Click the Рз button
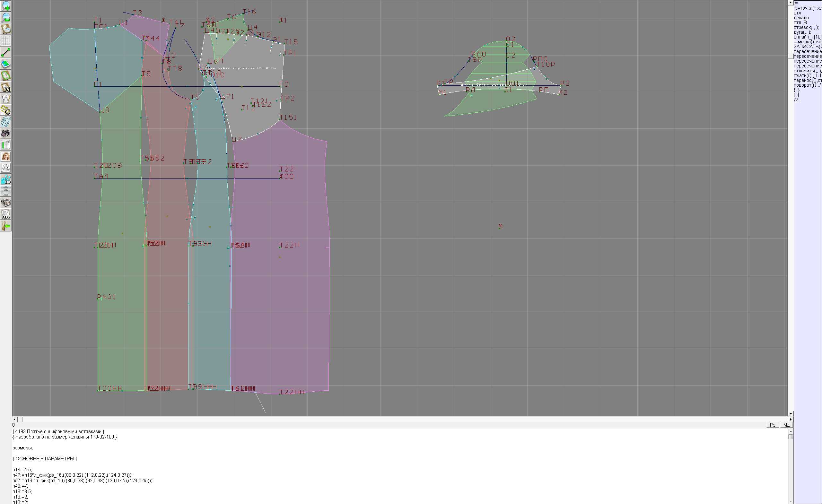822x504 pixels. tap(773, 425)
